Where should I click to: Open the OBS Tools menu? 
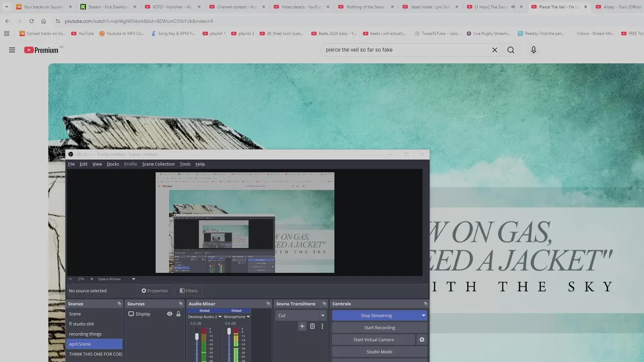pos(185,164)
